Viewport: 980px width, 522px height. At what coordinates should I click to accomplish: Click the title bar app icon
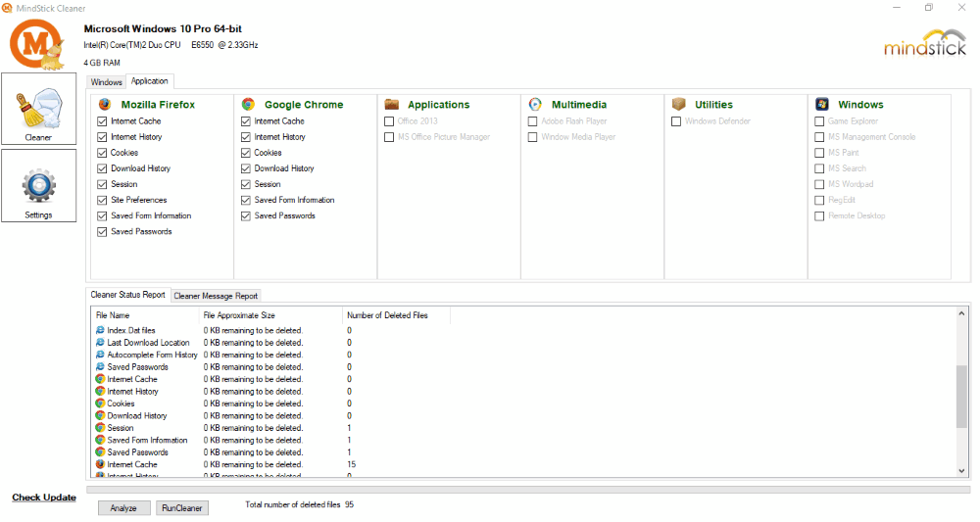7,8
